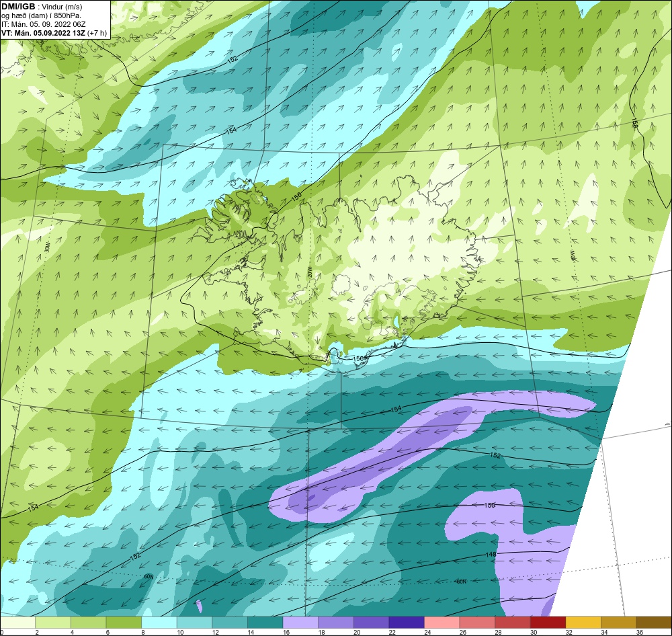Click the 'VT: Mán. 05.09.2022 13Z (+7 h)' line
Image resolution: width=672 pixels, height=636 pixels.
pos(54,33)
